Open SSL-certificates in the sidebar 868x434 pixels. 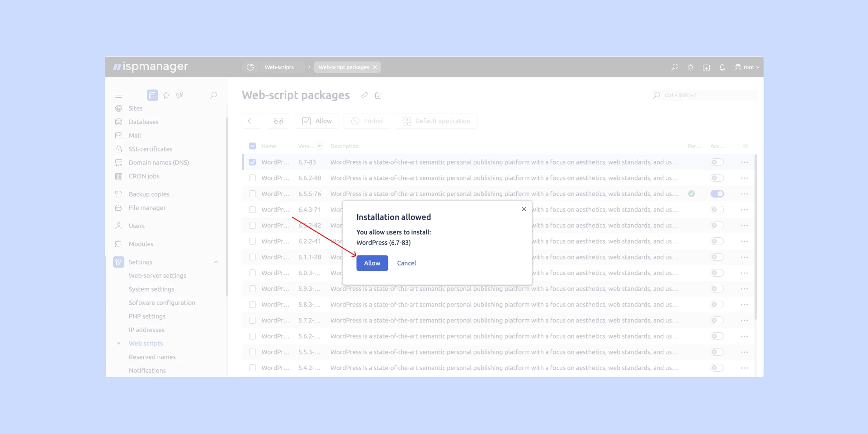pos(150,149)
